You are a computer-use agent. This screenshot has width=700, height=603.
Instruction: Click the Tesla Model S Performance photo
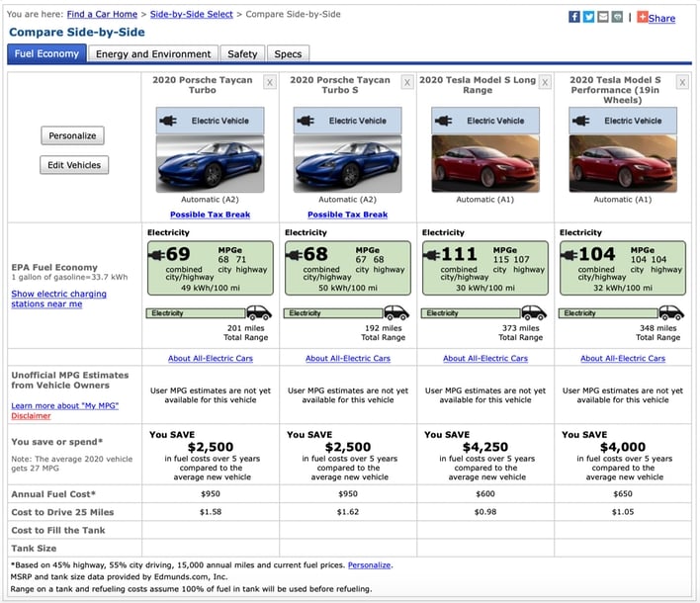pos(623,164)
